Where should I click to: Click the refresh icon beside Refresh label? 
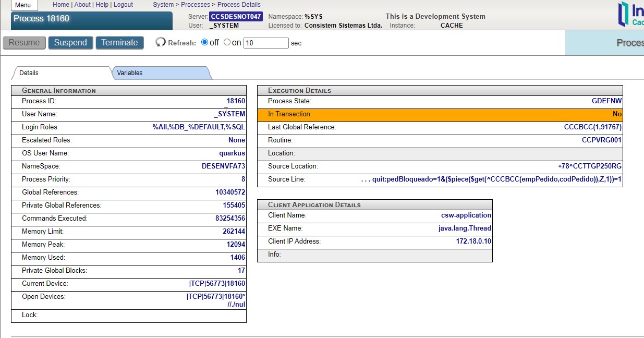161,42
